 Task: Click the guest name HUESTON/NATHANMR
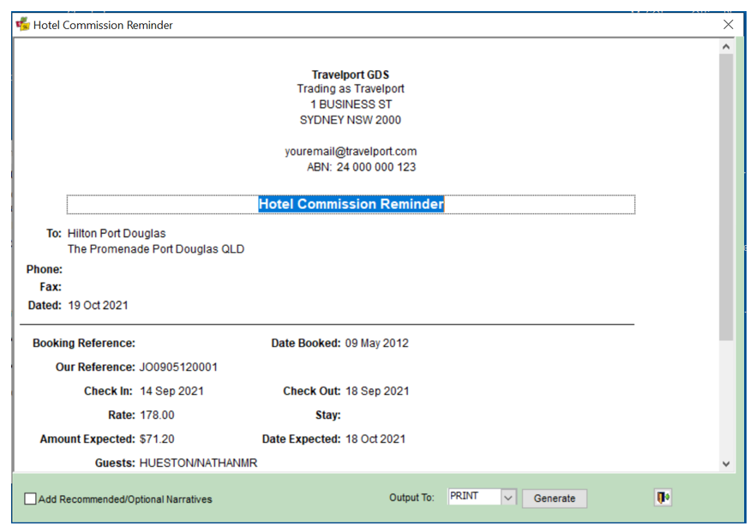pos(198,463)
